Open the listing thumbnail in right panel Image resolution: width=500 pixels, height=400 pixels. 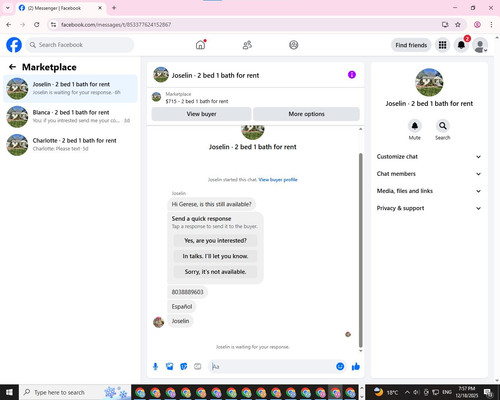click(x=429, y=82)
